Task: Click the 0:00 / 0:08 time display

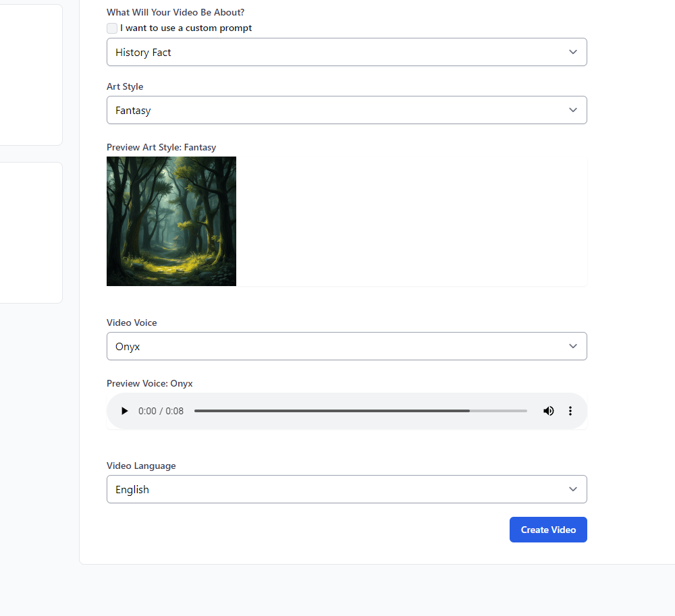Action: [x=161, y=411]
